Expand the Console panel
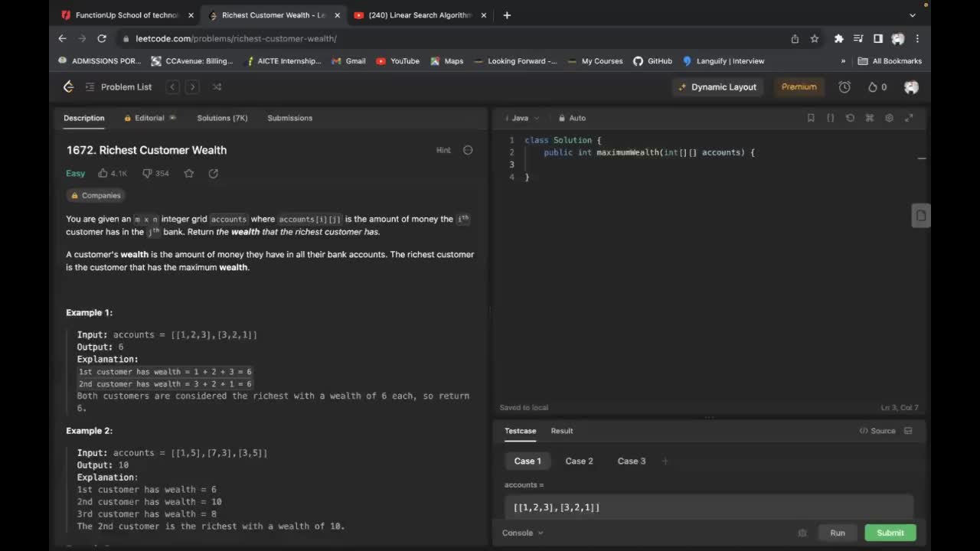 (523, 533)
